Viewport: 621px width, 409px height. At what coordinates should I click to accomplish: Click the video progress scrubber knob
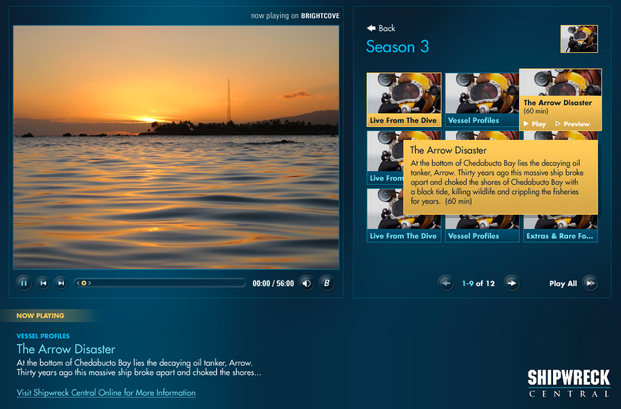(x=85, y=283)
